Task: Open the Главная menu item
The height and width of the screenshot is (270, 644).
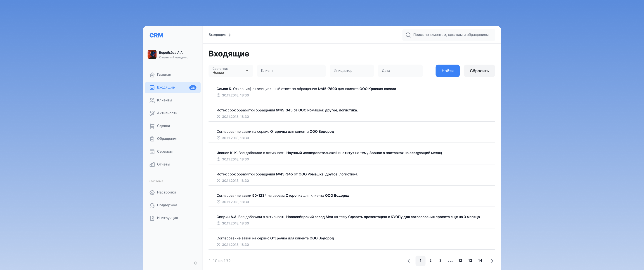Action: pos(173,75)
